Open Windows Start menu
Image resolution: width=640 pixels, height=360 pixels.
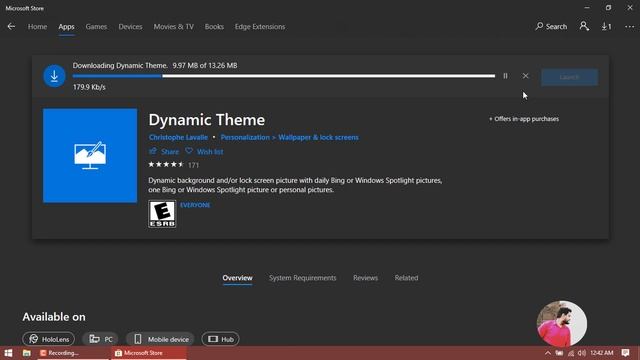coord(8,353)
